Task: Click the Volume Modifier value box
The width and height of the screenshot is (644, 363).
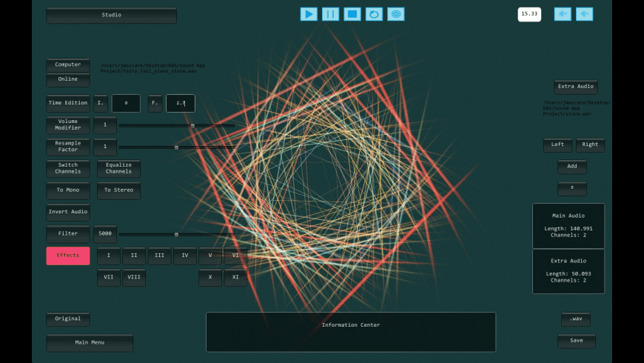Action: pos(105,125)
